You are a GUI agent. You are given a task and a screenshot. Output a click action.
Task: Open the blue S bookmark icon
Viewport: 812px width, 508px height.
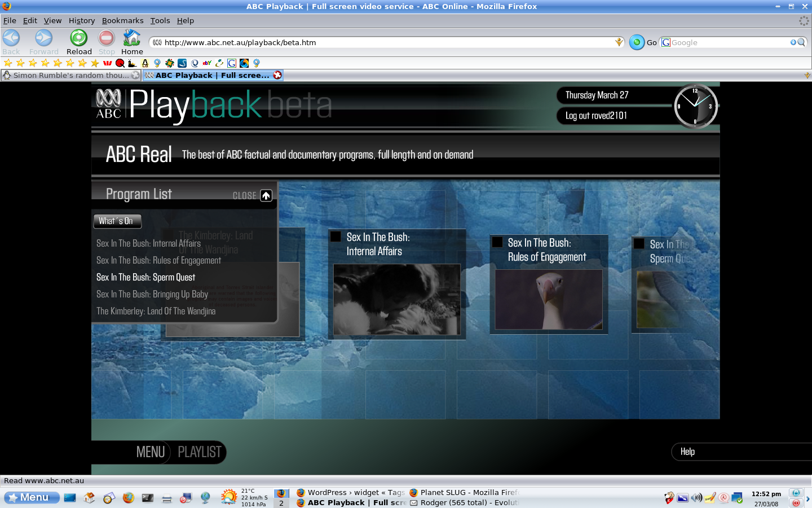pos(182,63)
